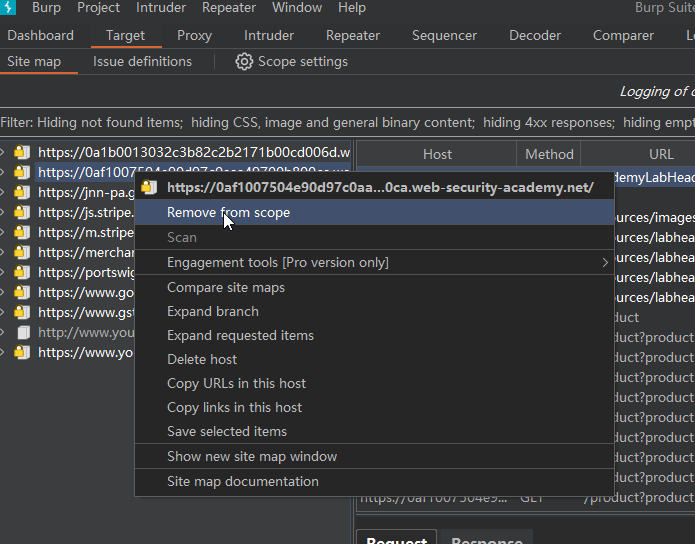This screenshot has width=695, height=544.
Task: Choose Copy links in this host
Action: 374,407
